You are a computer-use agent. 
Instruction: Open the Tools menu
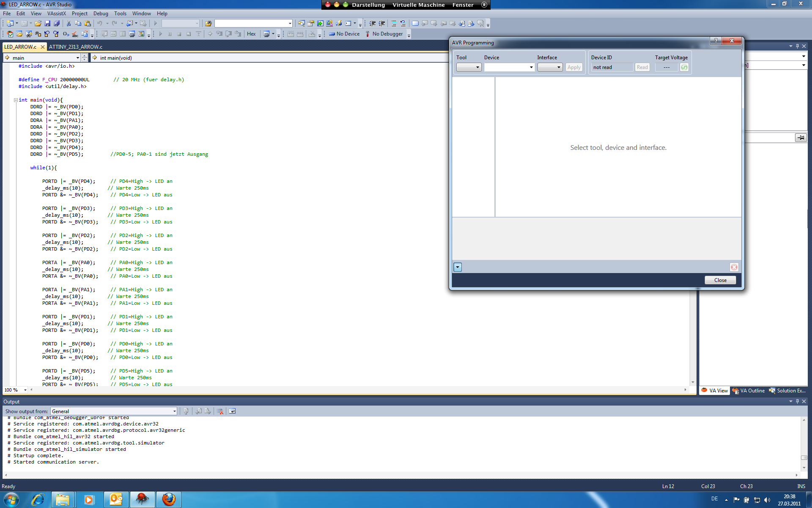120,14
